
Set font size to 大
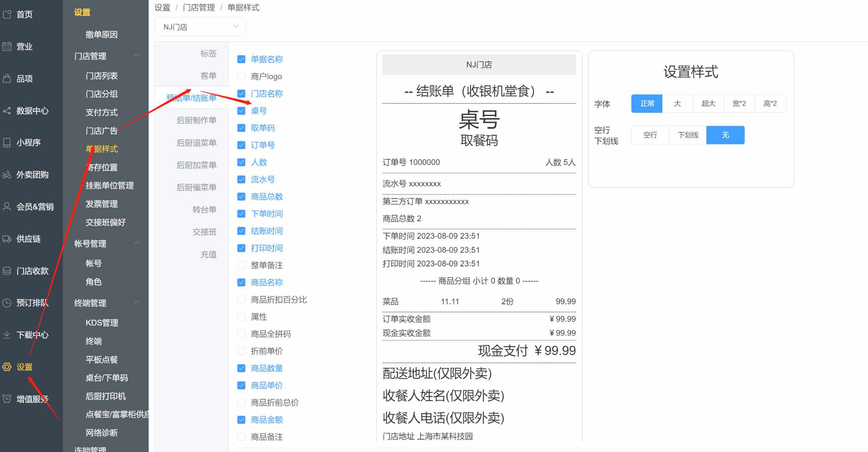[677, 104]
